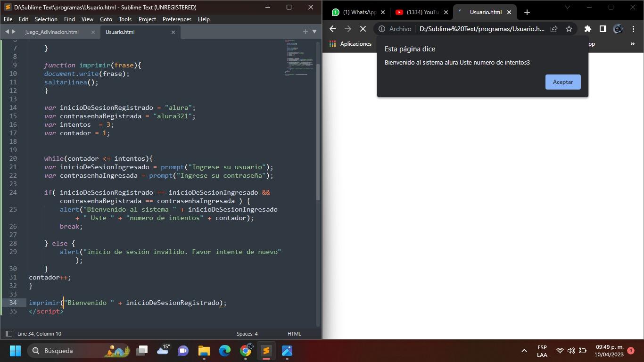Open Chrome tab search chevron

(568, 7)
